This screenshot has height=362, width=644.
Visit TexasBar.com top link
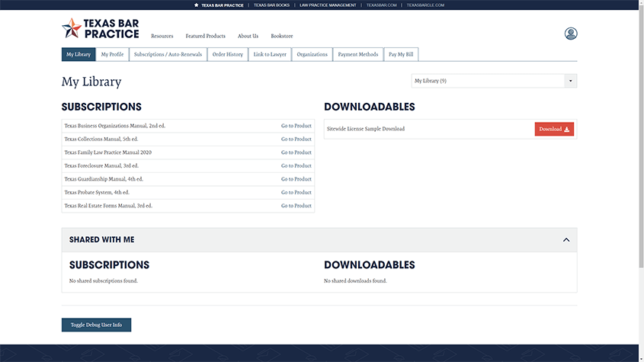point(382,5)
